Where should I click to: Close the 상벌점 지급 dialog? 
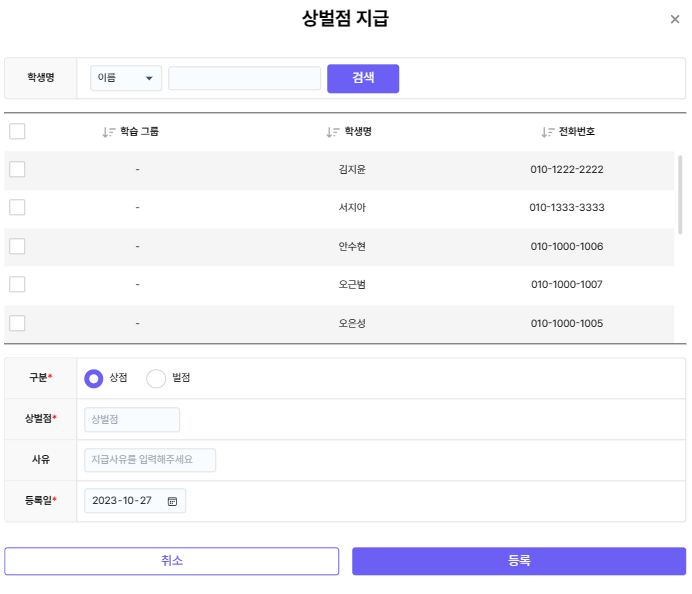click(675, 19)
